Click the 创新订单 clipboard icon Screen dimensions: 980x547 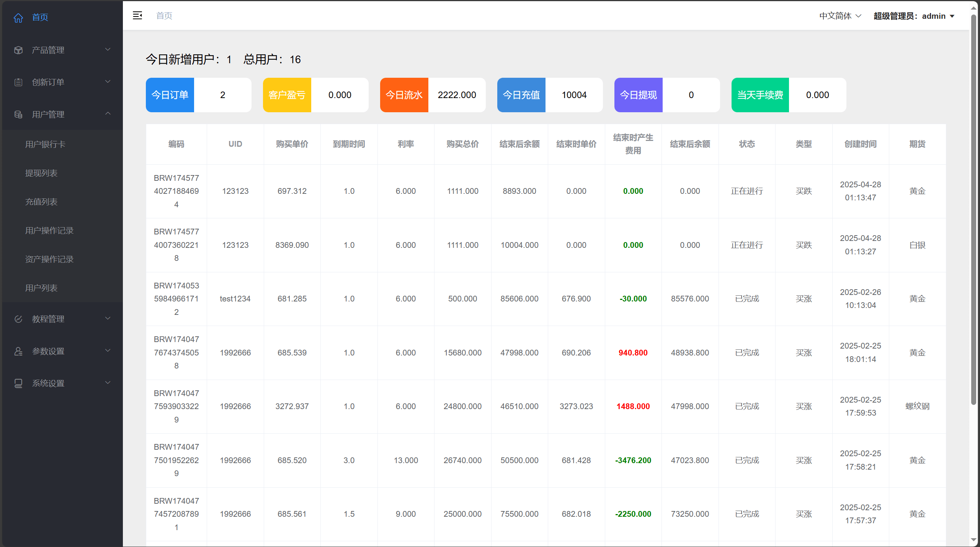(18, 82)
